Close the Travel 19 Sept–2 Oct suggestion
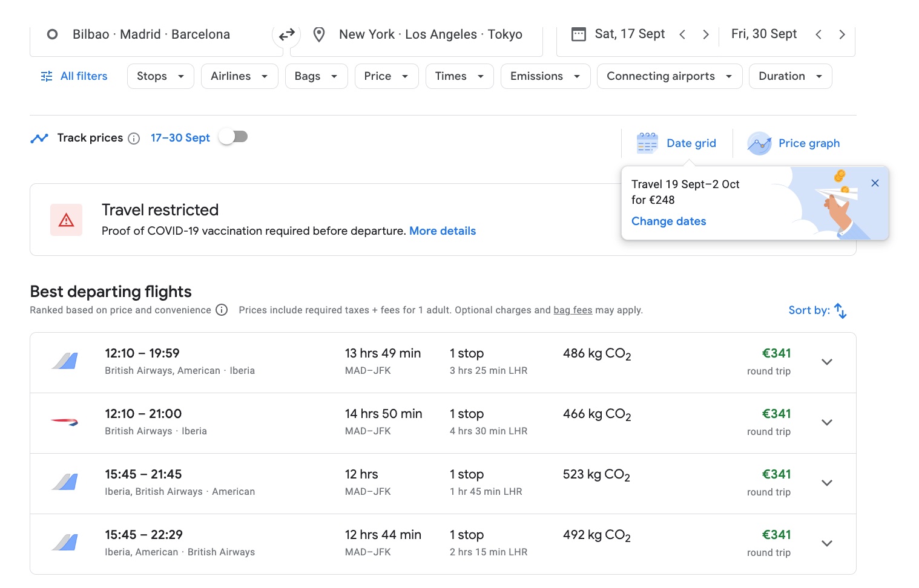Viewport: 919px width, 588px height. point(875,183)
